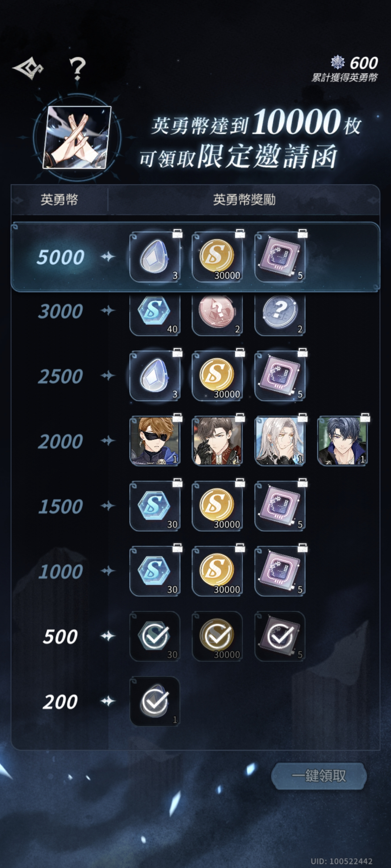Open the blindfolded character card in the 2000 row
This screenshot has width=391, height=868.
[155, 441]
